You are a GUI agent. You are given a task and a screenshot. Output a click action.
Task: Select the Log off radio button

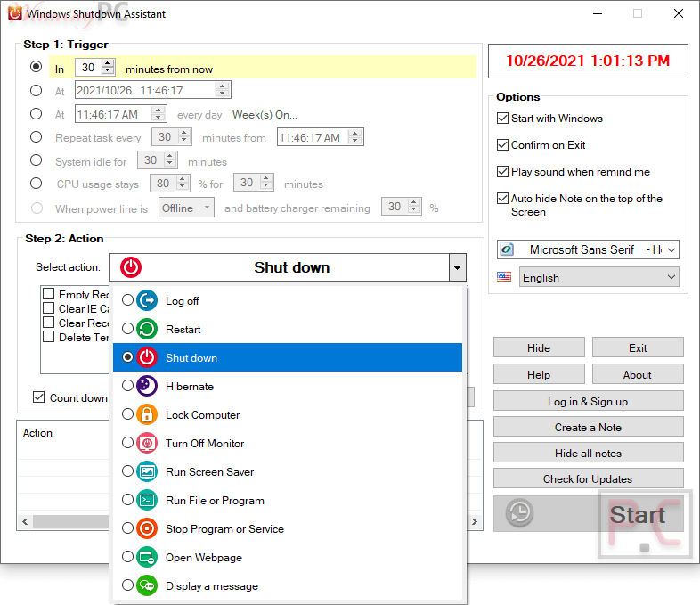click(x=127, y=300)
